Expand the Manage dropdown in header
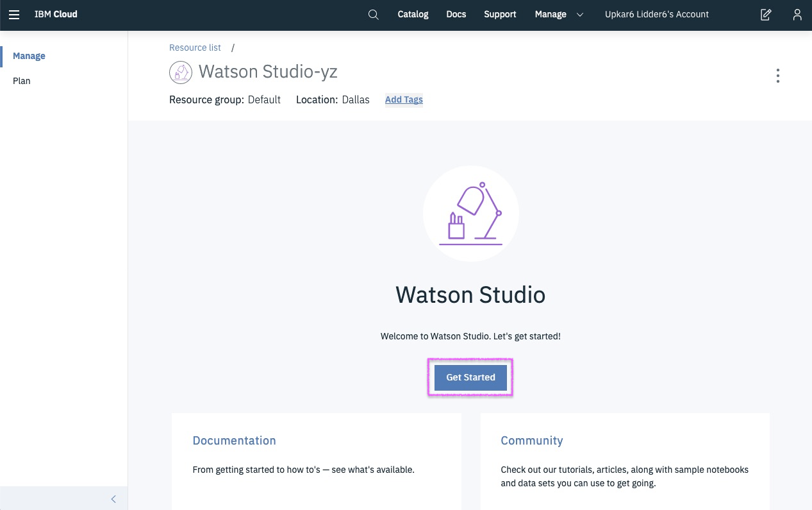Screen dimensions: 812x510 [x=559, y=14]
